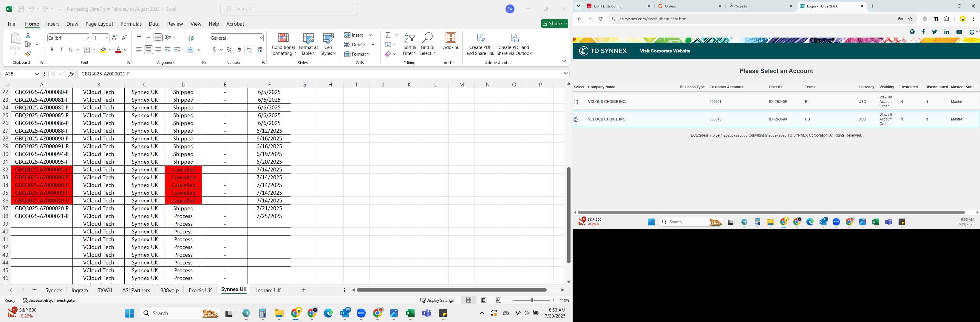Click Display Settings in status bar
This screenshot has height=322, width=980.
coord(437,300)
